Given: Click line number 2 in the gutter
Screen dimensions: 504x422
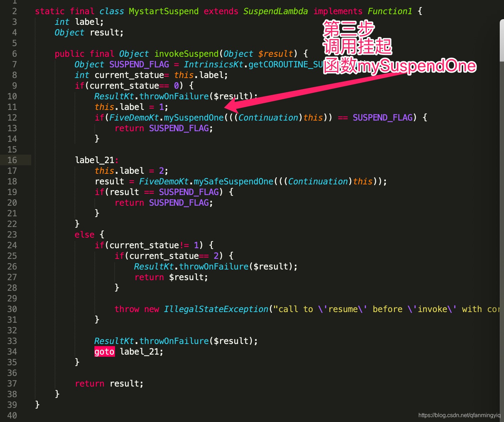Looking at the screenshot, I should [x=15, y=11].
